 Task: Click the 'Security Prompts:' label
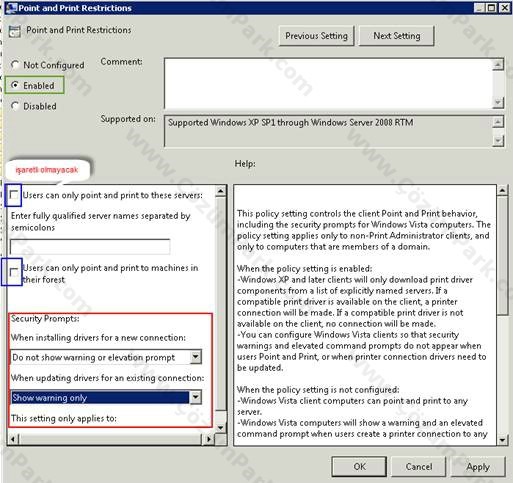coord(45,319)
